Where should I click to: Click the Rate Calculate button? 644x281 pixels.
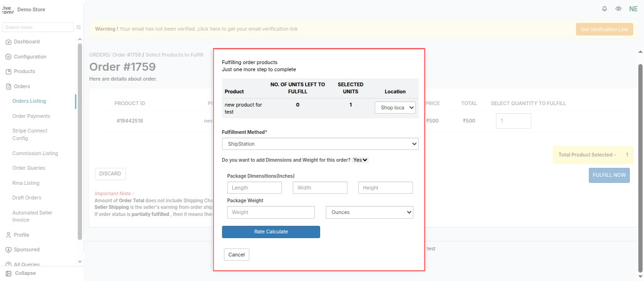point(271,232)
